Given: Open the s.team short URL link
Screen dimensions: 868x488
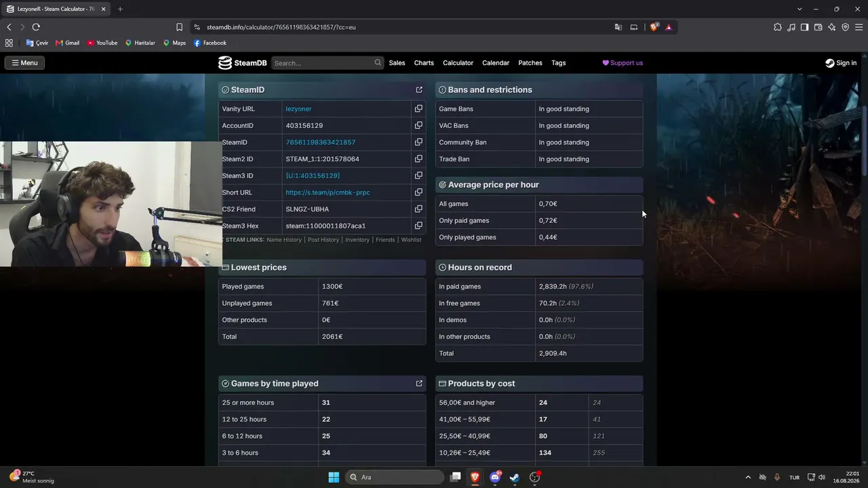Looking at the screenshot, I should point(328,192).
